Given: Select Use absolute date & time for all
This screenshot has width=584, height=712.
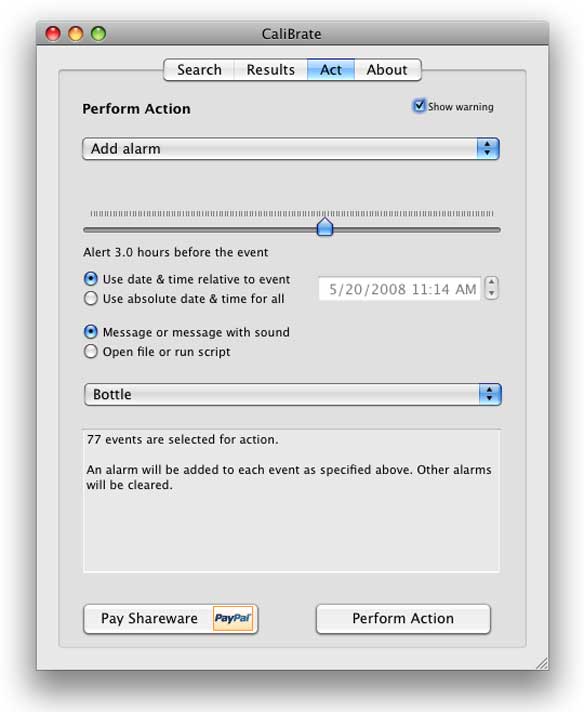Looking at the screenshot, I should click(x=91, y=298).
